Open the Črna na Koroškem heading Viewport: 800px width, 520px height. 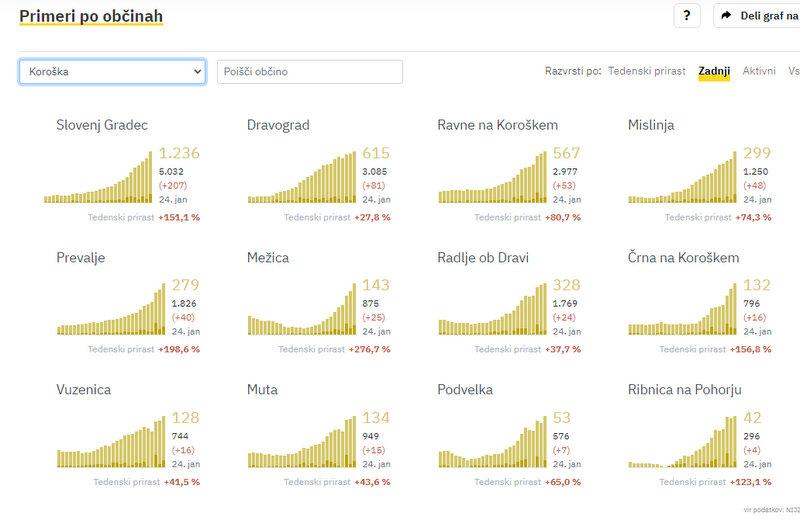683,257
